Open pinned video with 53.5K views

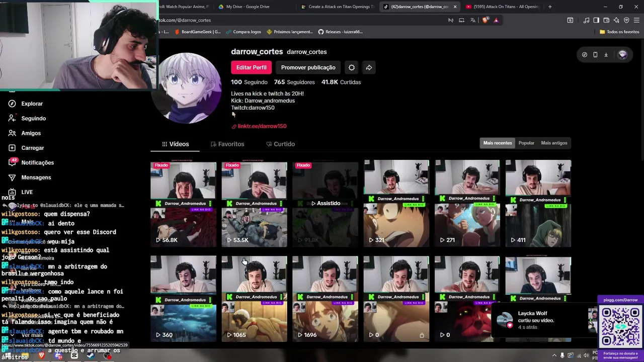click(254, 204)
